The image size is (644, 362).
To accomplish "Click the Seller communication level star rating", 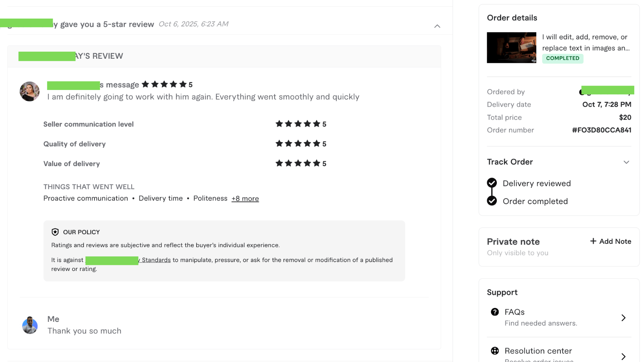I will click(x=298, y=124).
